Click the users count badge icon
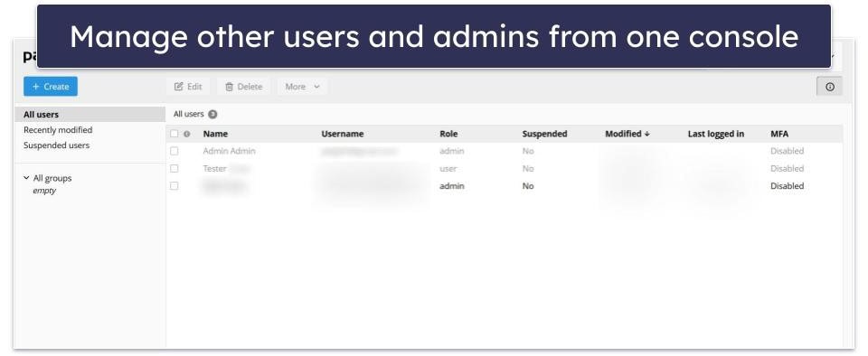 (x=212, y=115)
